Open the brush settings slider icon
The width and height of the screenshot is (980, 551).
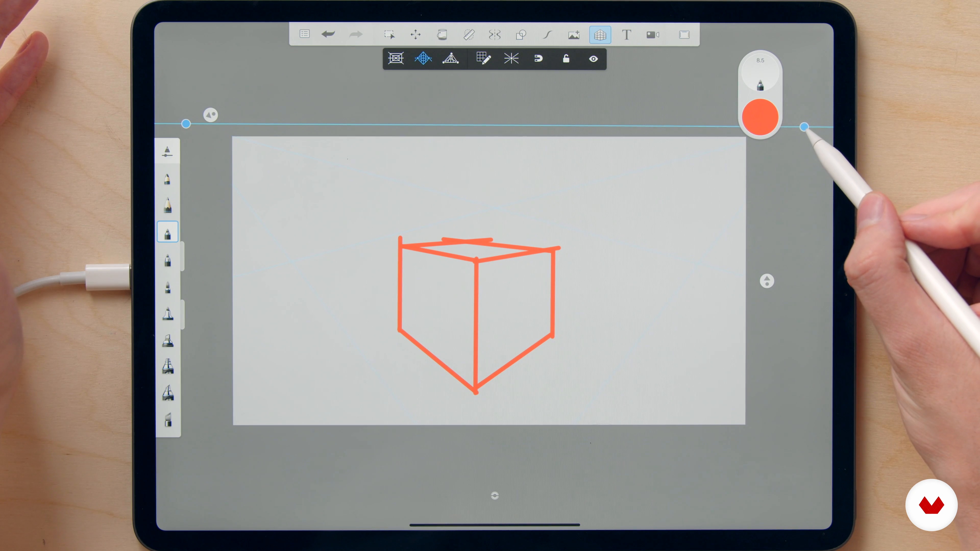[x=167, y=151]
